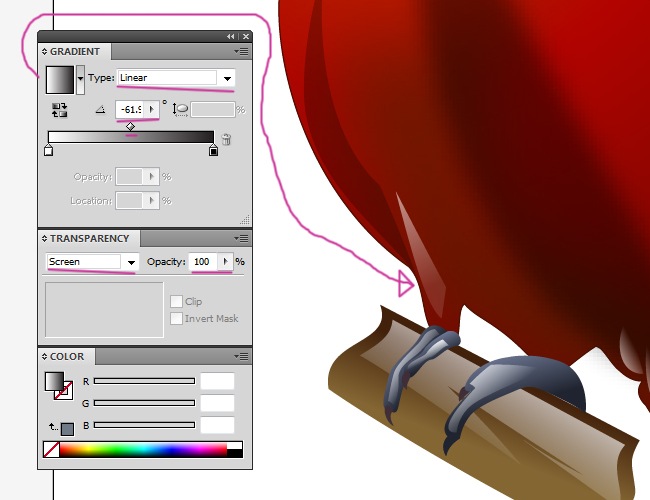
Task: Click the black swatch beside the spectrum
Action: (x=235, y=454)
